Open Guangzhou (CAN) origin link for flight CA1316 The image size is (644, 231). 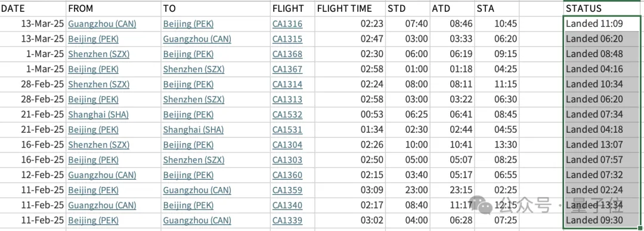[102, 24]
